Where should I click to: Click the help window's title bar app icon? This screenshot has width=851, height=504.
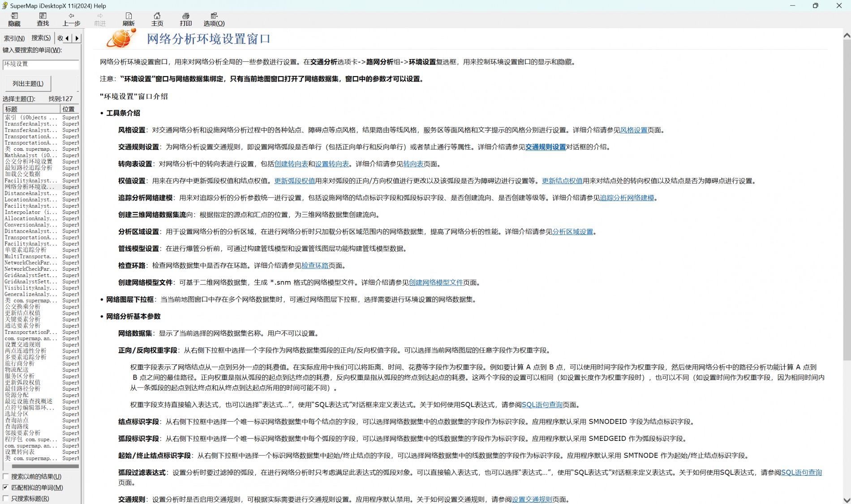coord(5,6)
